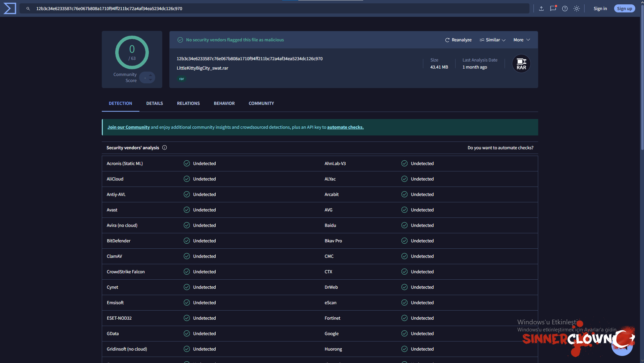644x363 pixels.
Task: Click the rar tag chip
Action: 181,79
